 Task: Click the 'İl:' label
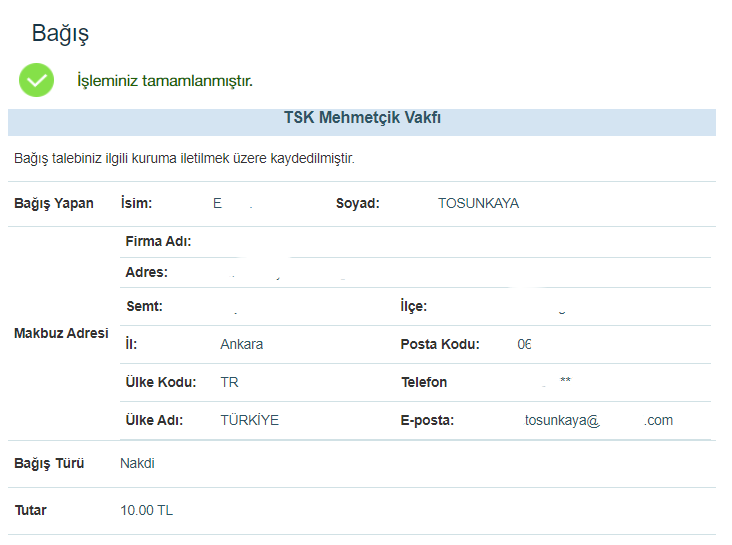[131, 344]
